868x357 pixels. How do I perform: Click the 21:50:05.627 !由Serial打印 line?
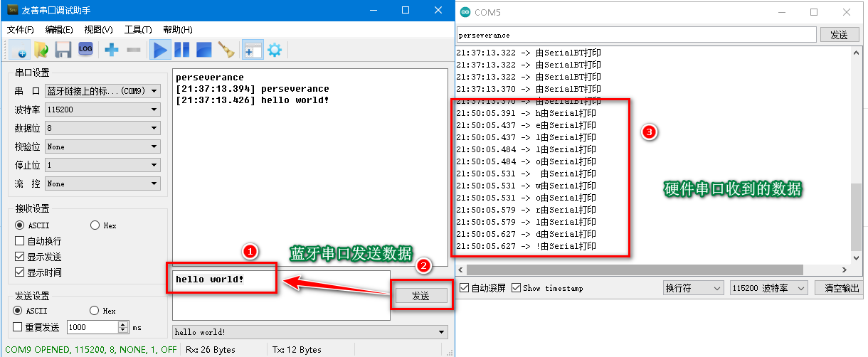click(526, 246)
